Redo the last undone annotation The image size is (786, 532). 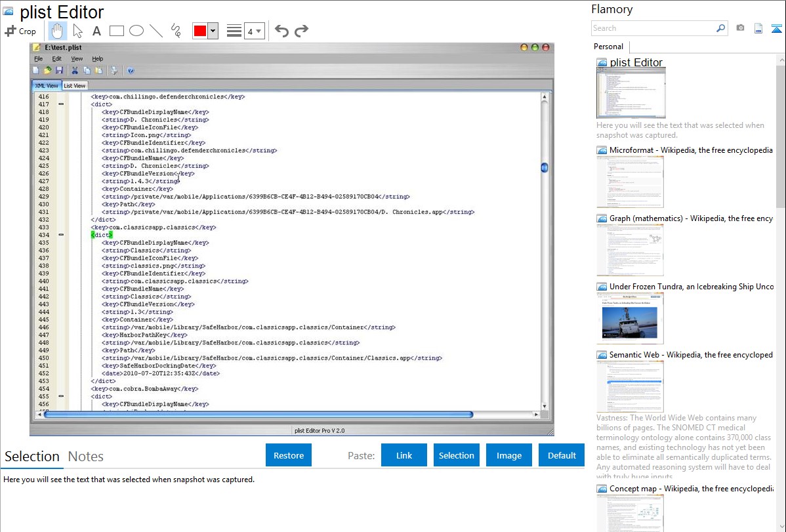(301, 31)
